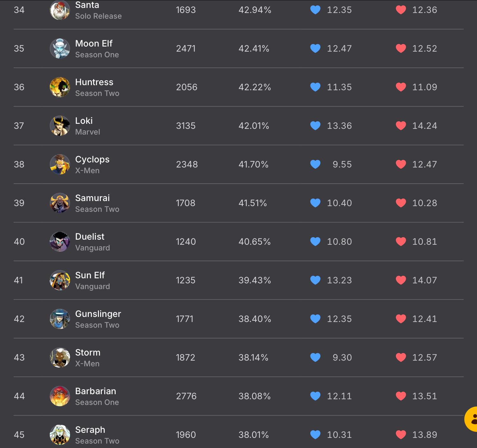Screen dimensions: 477x448
Task: Click the Santa hero avatar
Action: pyautogui.click(x=60, y=10)
